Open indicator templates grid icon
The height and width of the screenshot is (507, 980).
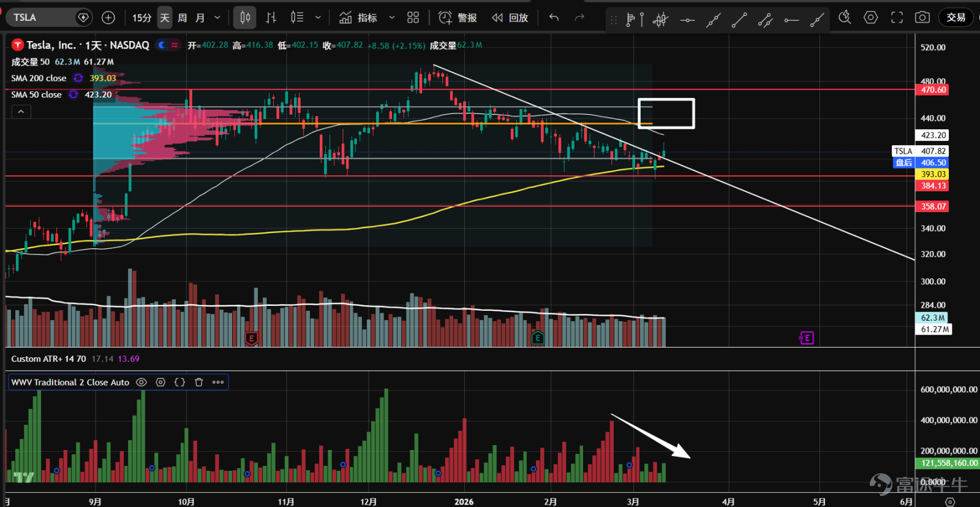click(413, 18)
